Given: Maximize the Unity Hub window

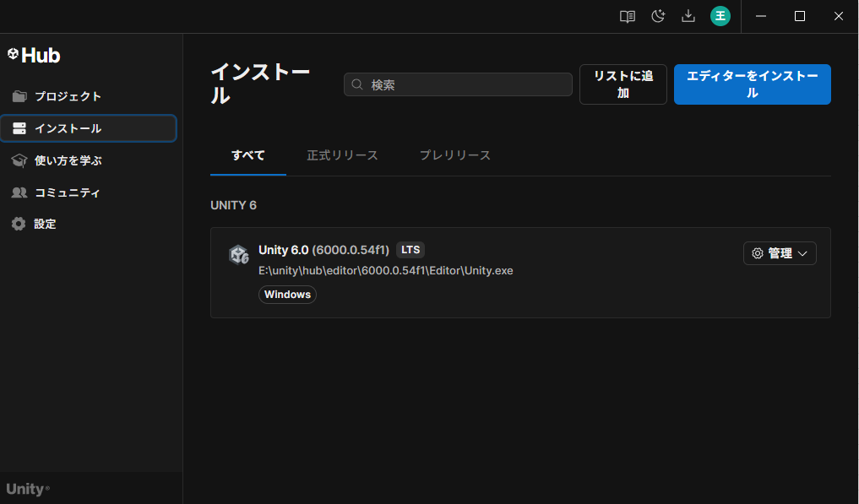Looking at the screenshot, I should pyautogui.click(x=800, y=16).
